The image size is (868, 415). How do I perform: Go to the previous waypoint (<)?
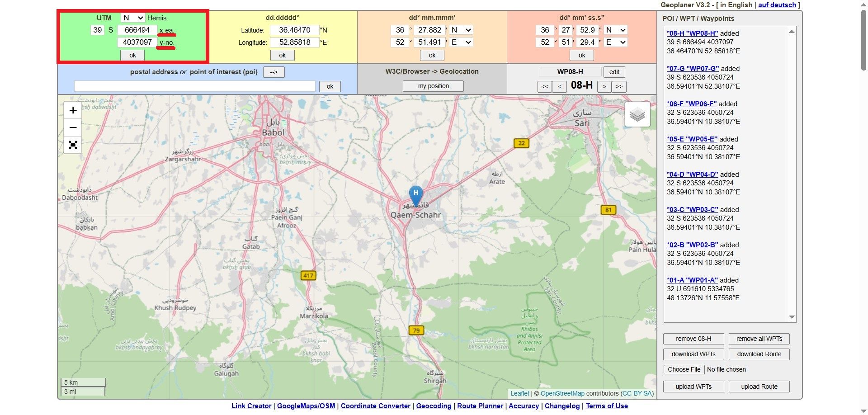point(559,86)
